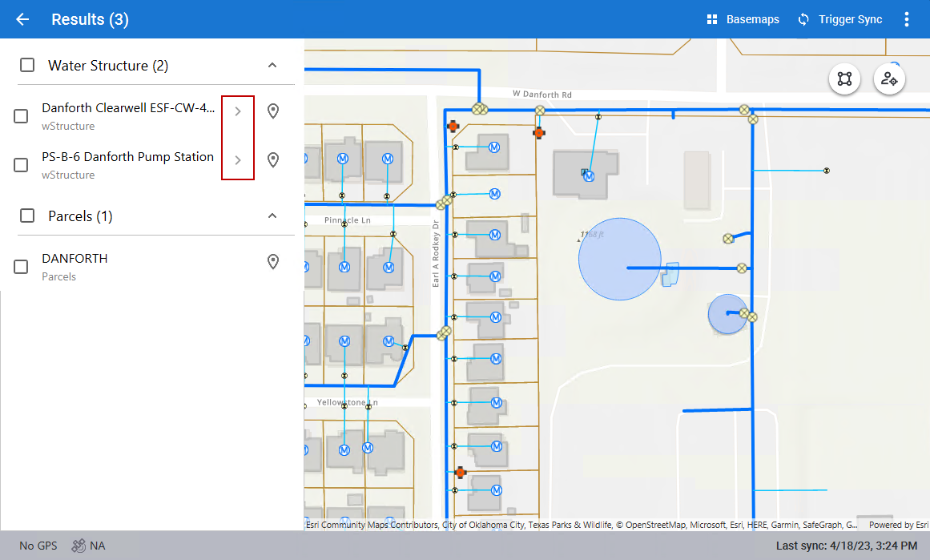
Task: Collapse the Parcels group
Action: [x=272, y=216]
